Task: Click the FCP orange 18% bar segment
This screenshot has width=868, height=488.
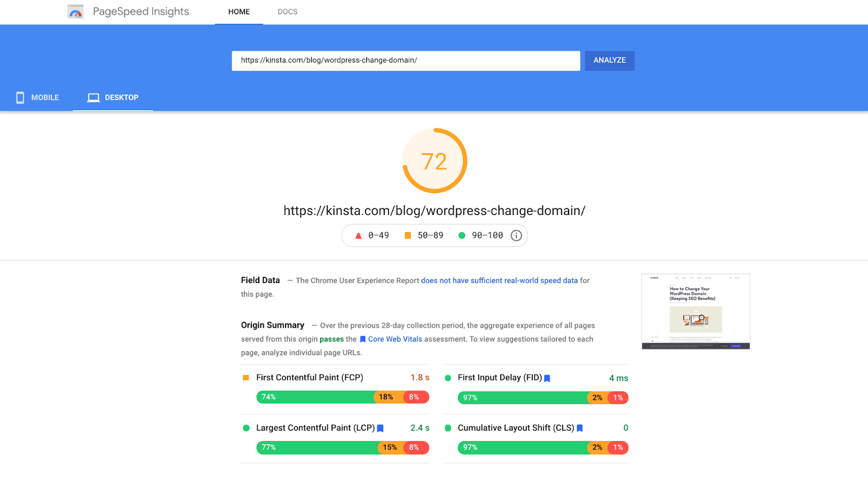Action: (388, 397)
